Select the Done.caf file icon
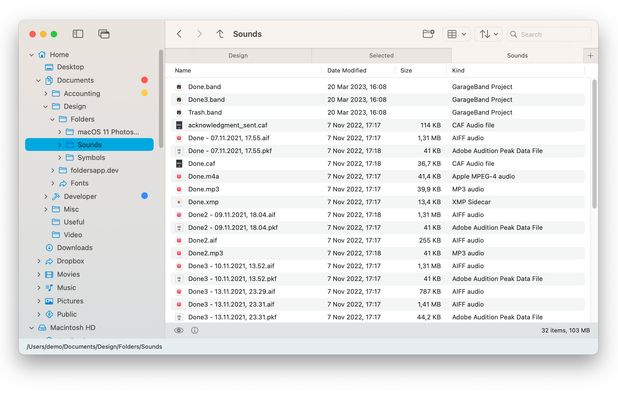Screen dimensions: 618x394 (179, 164)
